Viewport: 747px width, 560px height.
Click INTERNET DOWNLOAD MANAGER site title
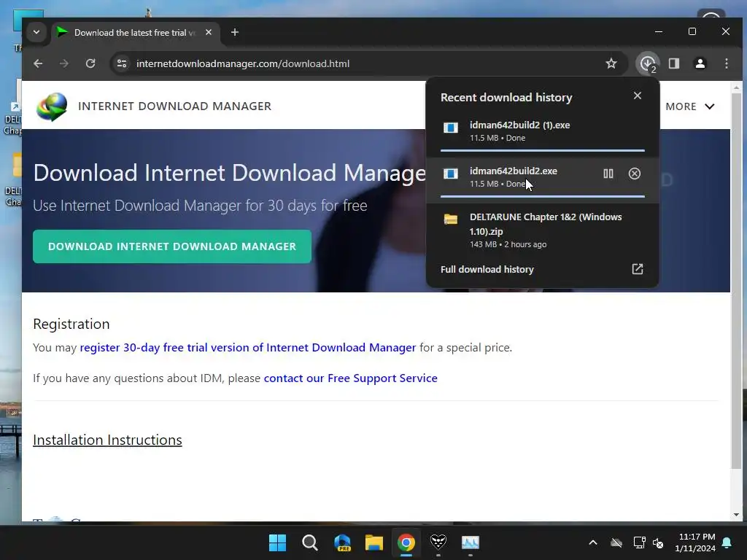click(175, 106)
